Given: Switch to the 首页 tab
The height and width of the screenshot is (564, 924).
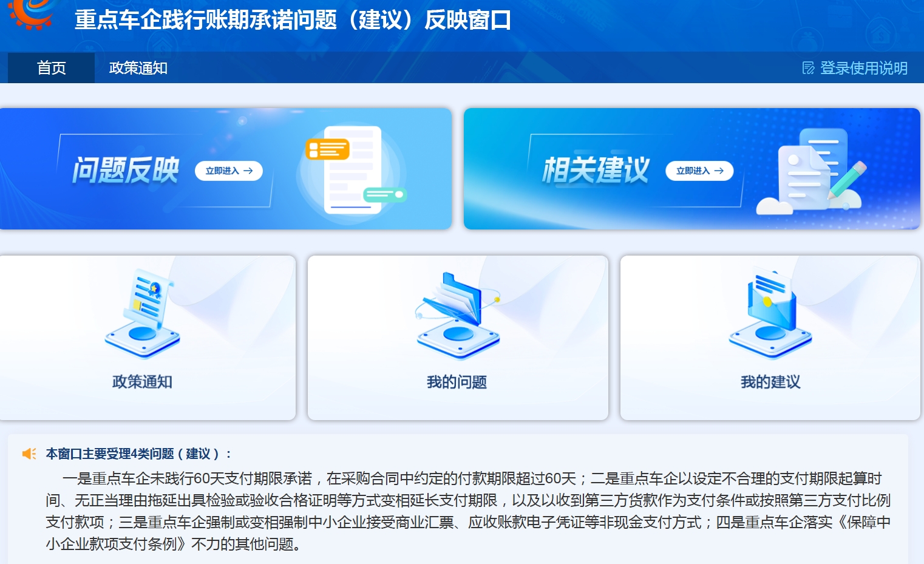Looking at the screenshot, I should coord(52,67).
